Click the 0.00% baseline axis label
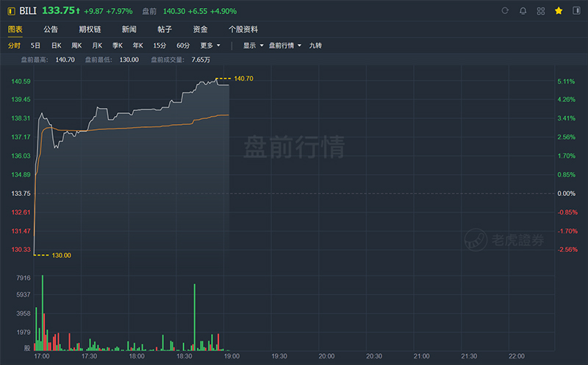 click(566, 193)
